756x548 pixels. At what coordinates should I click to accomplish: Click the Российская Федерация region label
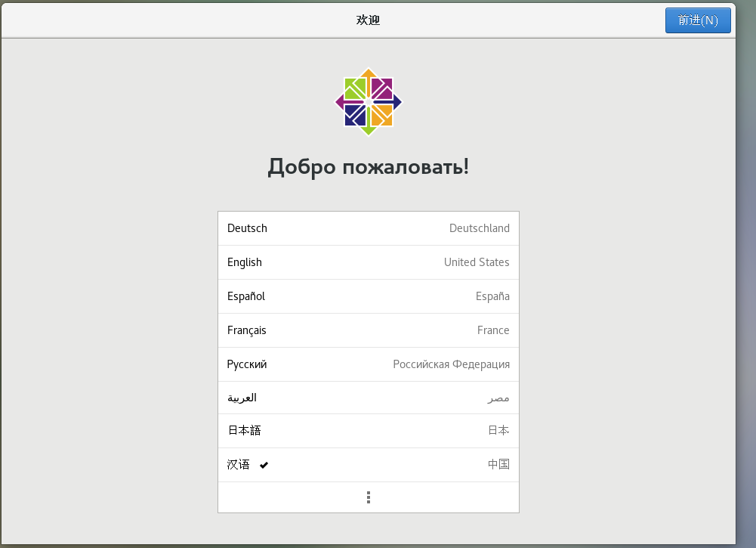452,364
